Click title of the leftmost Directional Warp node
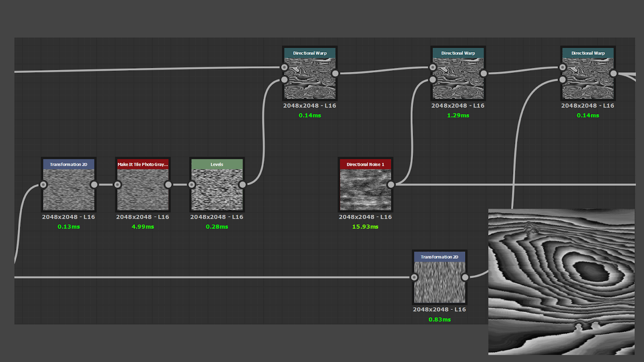 (310, 53)
